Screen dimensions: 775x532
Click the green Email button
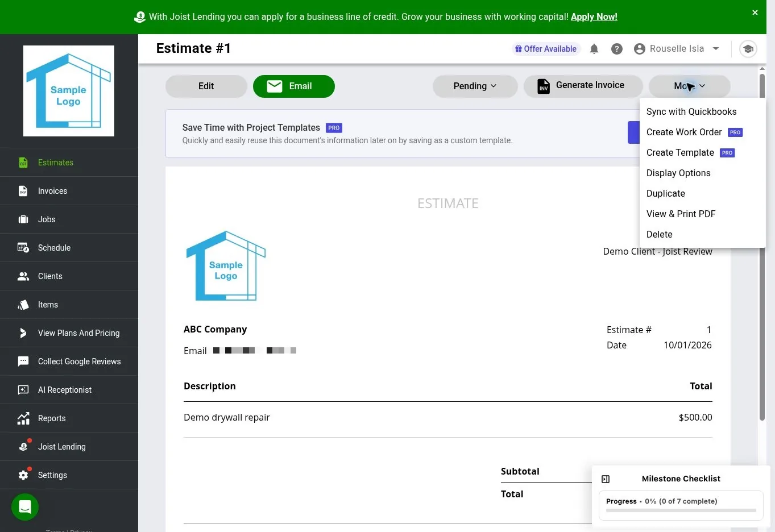[293, 86]
